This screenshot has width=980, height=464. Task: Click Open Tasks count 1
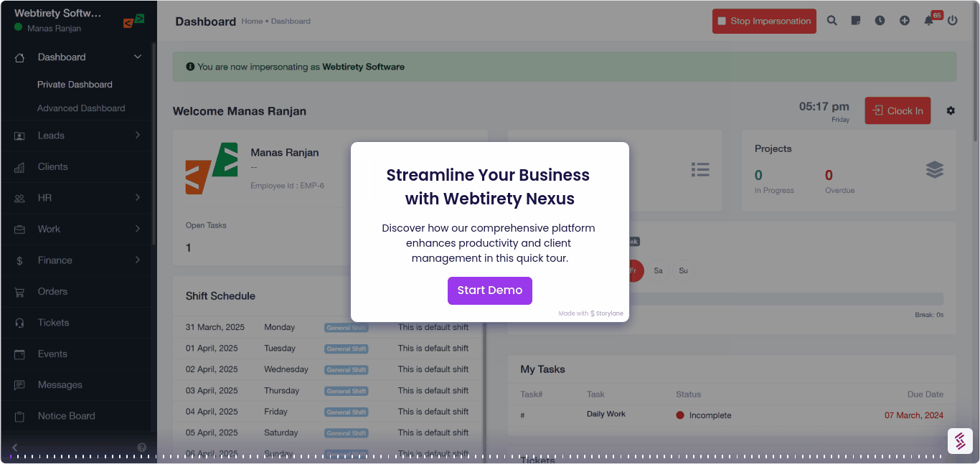(x=189, y=247)
